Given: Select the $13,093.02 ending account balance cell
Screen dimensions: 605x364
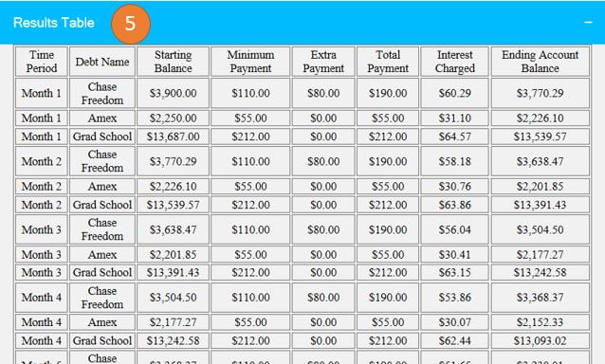Looking at the screenshot, I should 541,341.
